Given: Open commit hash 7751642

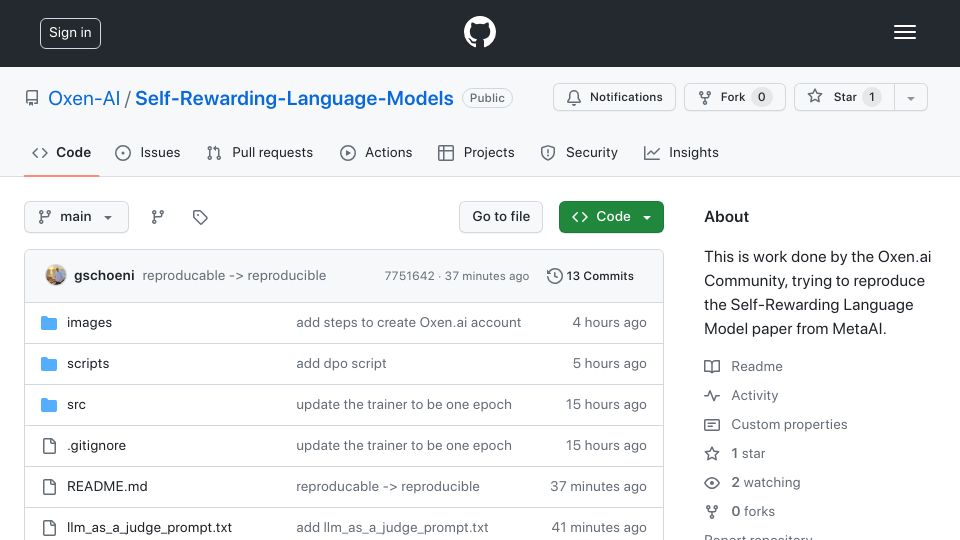Looking at the screenshot, I should tap(409, 276).
